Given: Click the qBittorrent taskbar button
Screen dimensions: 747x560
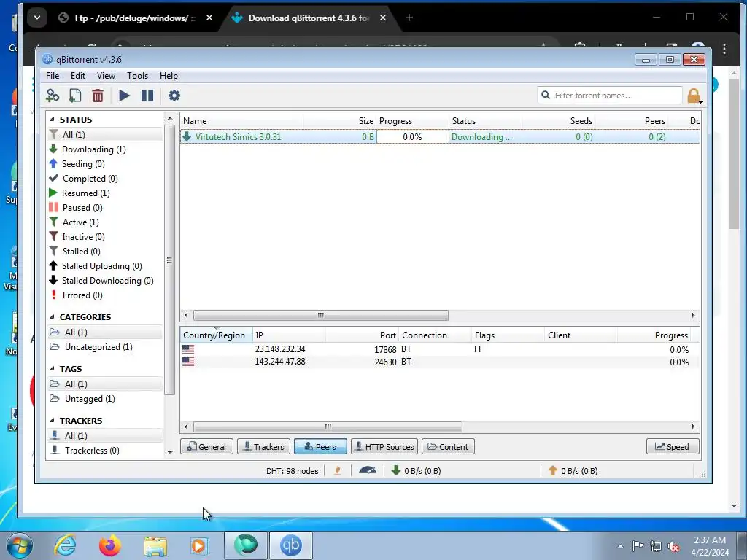Looking at the screenshot, I should pyautogui.click(x=291, y=545).
